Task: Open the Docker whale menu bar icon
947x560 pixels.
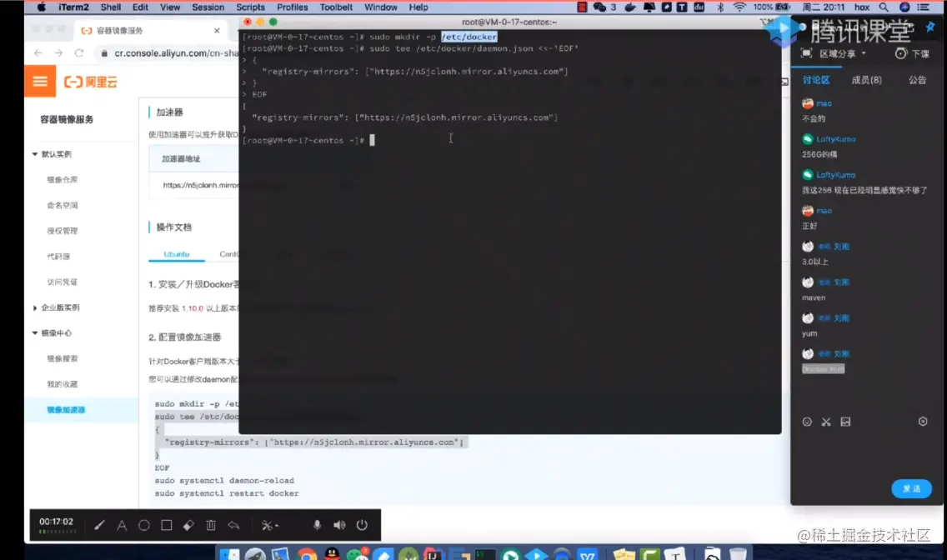Action: click(x=630, y=7)
